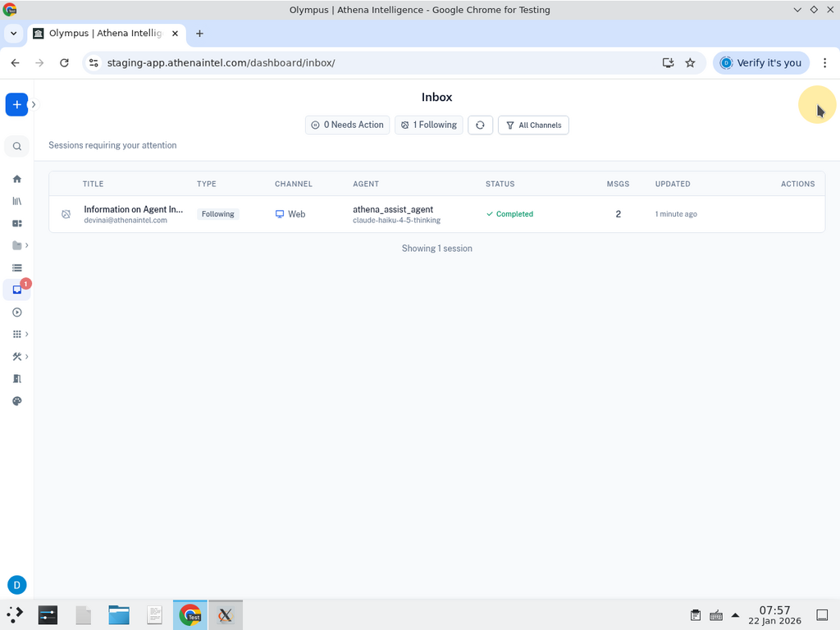840x630 pixels.
Task: Open the Chrome three-dot menu
Action: click(x=825, y=62)
